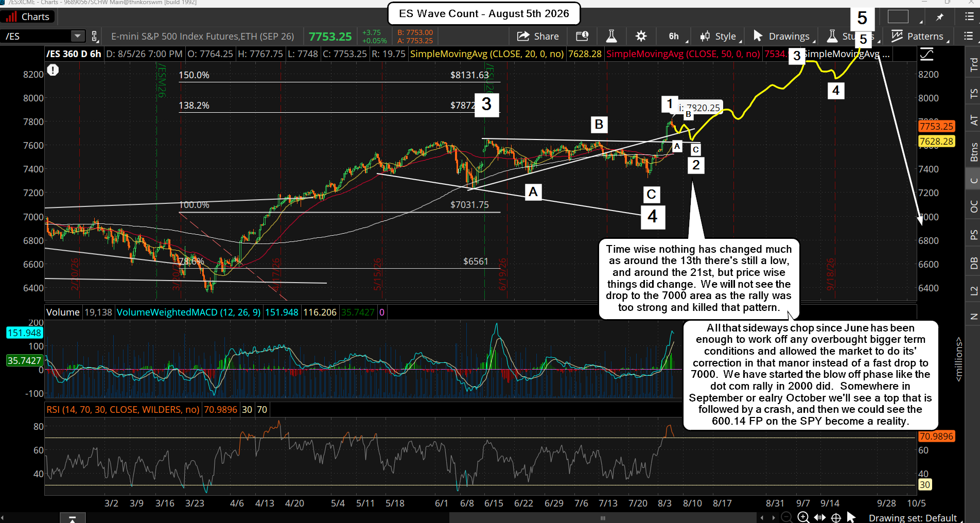
Task: Click the chart alert exclamation icon
Action: coord(53,70)
